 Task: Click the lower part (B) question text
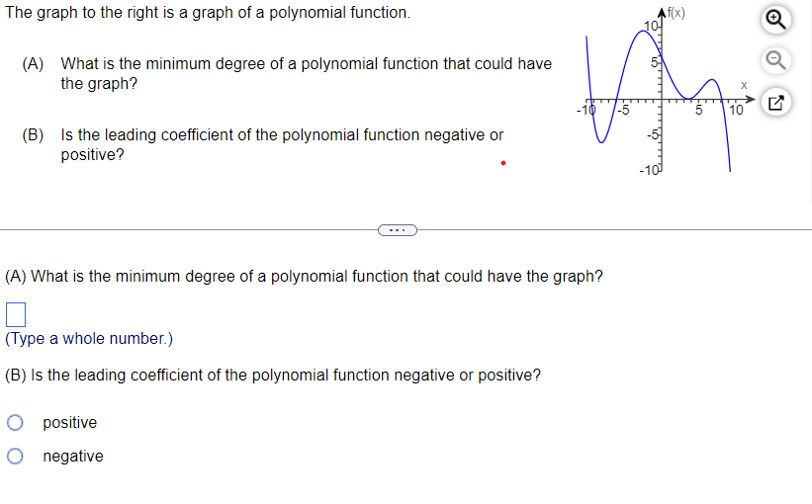(273, 376)
